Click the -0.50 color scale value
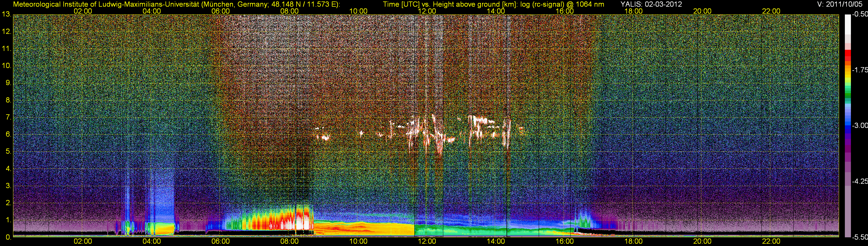This screenshot has height=246, width=868. click(x=860, y=14)
